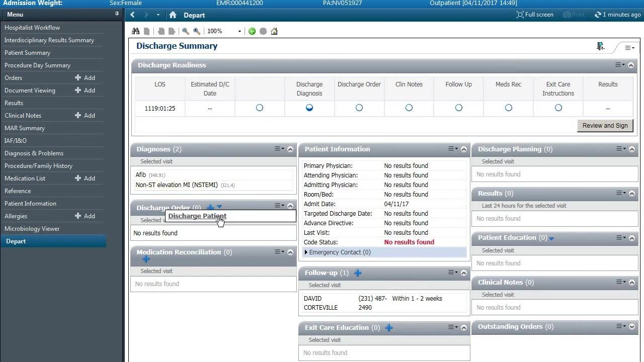Image resolution: width=644 pixels, height=362 pixels.
Task: Go back with the left chevron
Action: 133,15
